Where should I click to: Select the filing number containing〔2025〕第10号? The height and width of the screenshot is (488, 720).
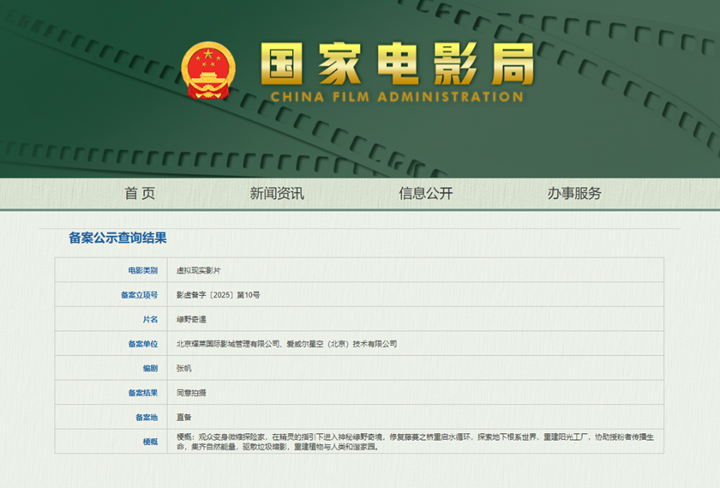pyautogui.click(x=218, y=295)
